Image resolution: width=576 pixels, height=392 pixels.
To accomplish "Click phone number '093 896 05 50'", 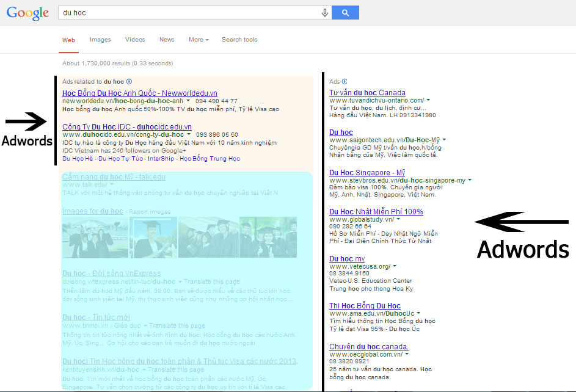I will (217, 135).
